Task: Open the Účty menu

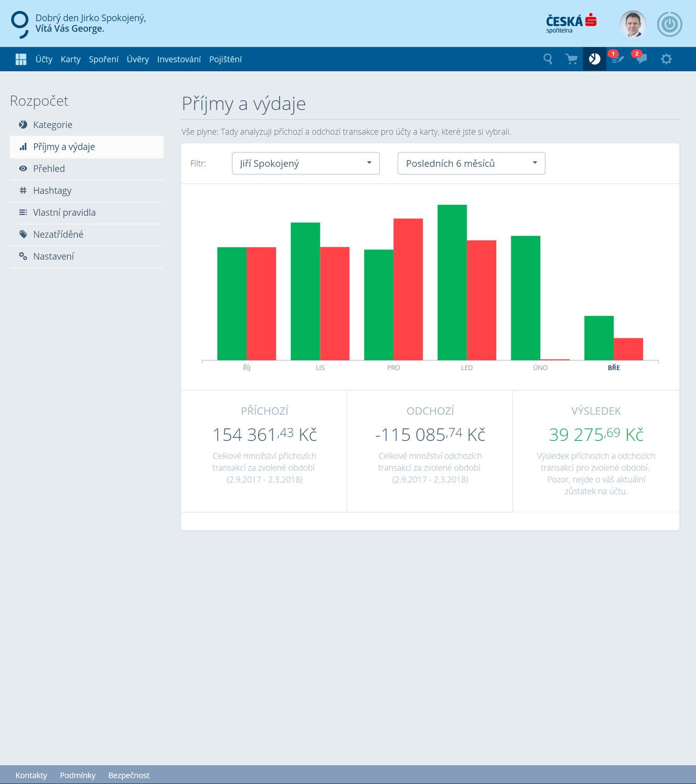Action: pos(44,59)
